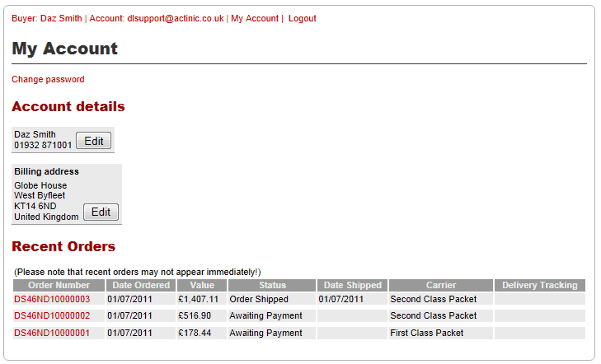Click the £1,407.11 order value cell

tap(199, 299)
